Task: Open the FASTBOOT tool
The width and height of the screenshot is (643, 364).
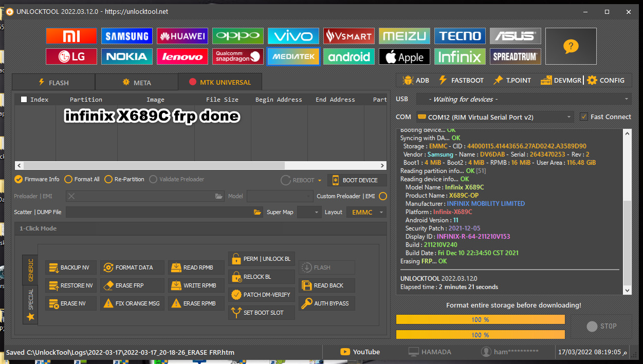Action: (461, 81)
